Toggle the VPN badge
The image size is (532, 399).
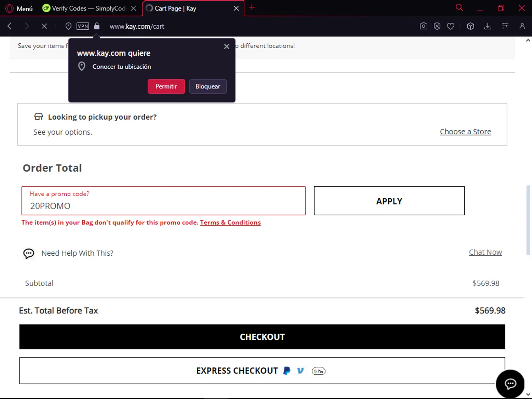coord(83,26)
